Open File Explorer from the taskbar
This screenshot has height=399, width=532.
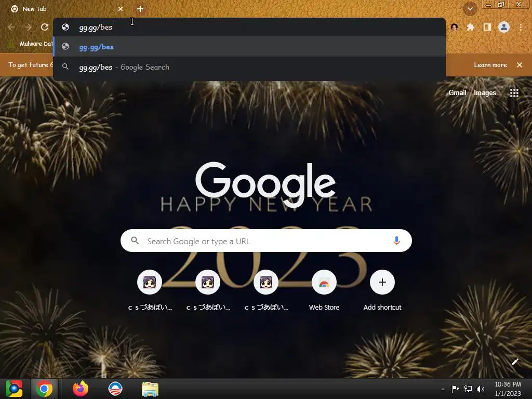coord(150,389)
